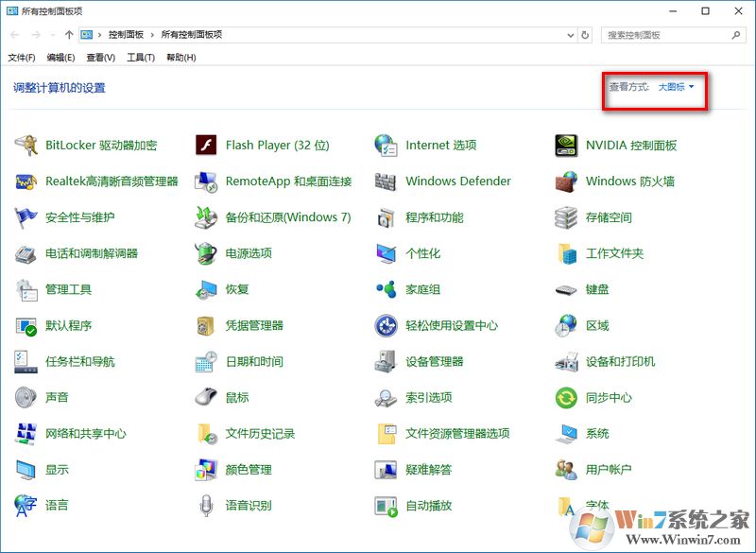Viewport: 756px width, 553px height.
Task: Open the 语言 link
Action: click(57, 506)
